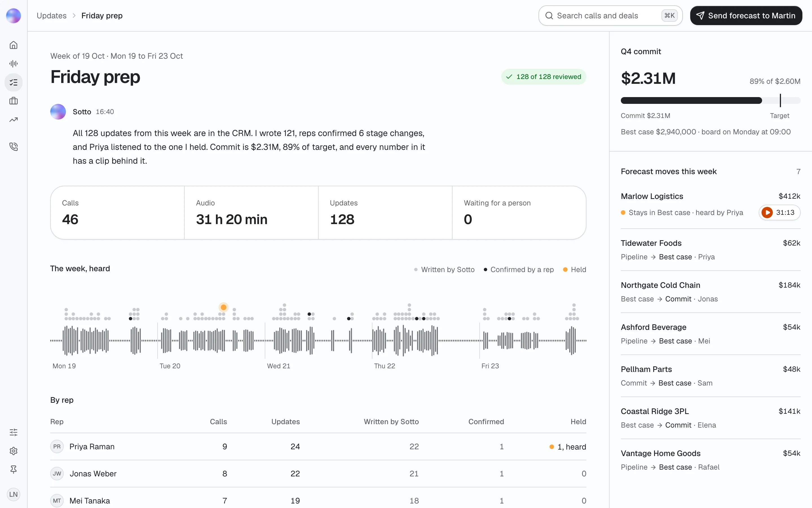Click the Sotto logo orb in sidebar
This screenshot has width=812, height=508.
[14, 16]
